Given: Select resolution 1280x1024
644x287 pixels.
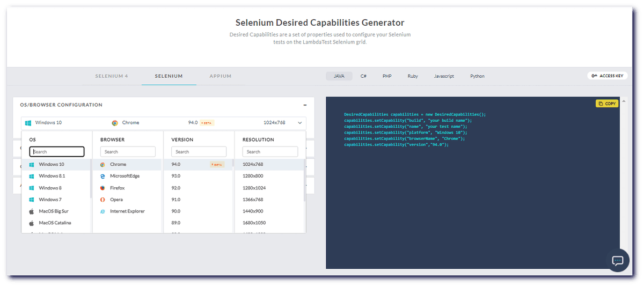Looking at the screenshot, I should coord(270,188).
